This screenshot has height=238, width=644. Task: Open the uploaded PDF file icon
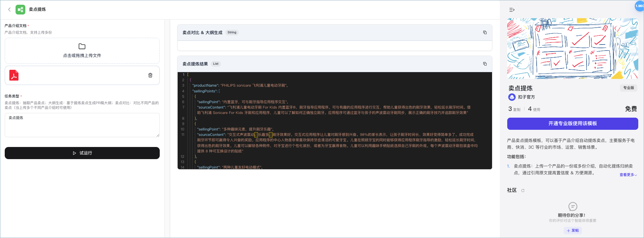tap(14, 75)
